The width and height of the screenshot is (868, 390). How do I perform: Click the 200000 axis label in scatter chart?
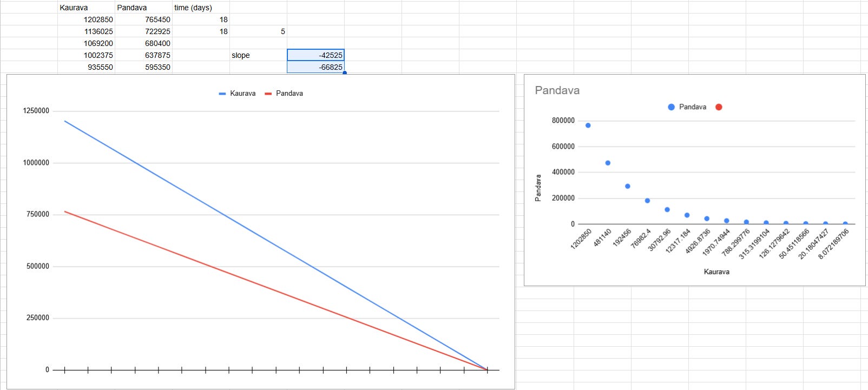click(563, 199)
